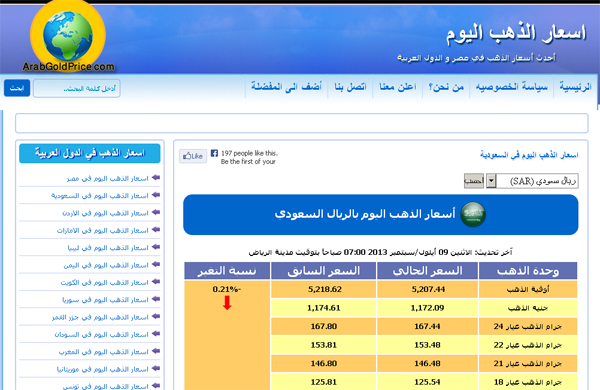Click the ArabGoldPrice.com globe logo
600x390 pixels.
[x=68, y=37]
